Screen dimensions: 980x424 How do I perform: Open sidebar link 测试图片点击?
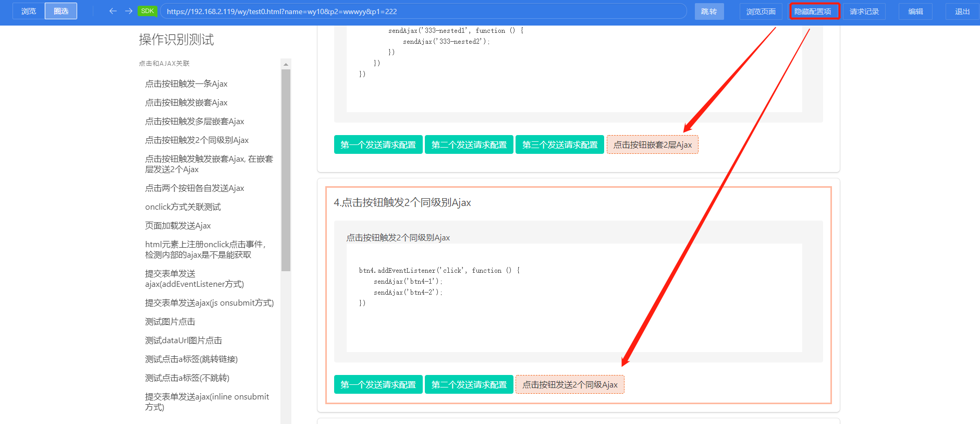(x=170, y=321)
